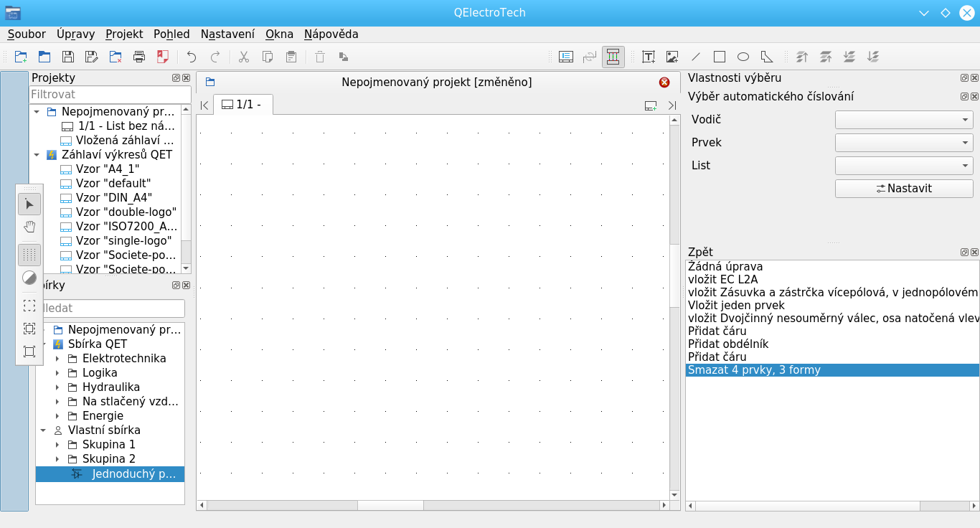Open the Projekt menu

(x=124, y=34)
